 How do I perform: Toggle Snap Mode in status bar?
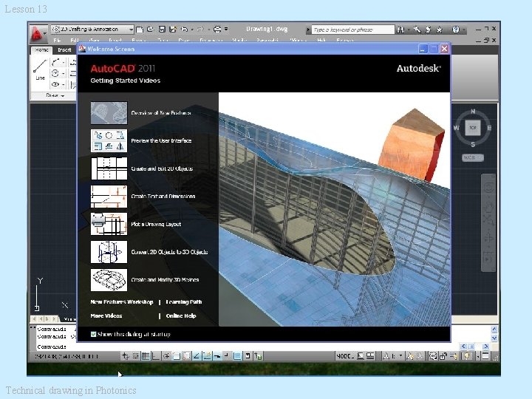tap(135, 356)
